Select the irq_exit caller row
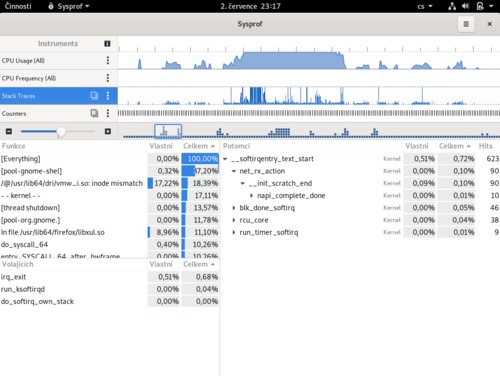 (109, 277)
